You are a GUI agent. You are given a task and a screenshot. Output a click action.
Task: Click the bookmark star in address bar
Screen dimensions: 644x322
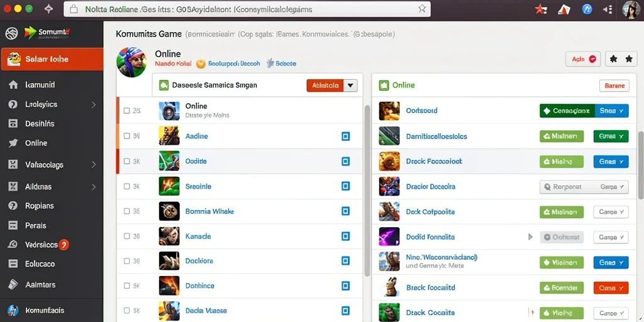[x=422, y=9]
